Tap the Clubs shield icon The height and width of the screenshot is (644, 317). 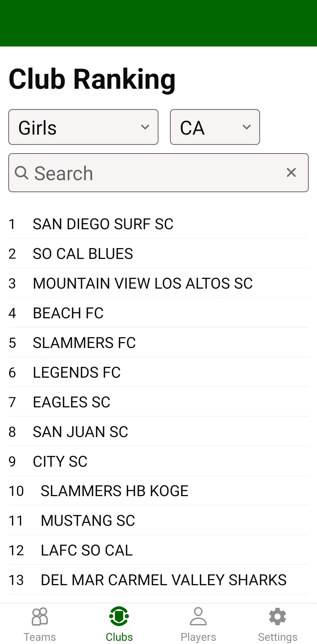[119, 616]
